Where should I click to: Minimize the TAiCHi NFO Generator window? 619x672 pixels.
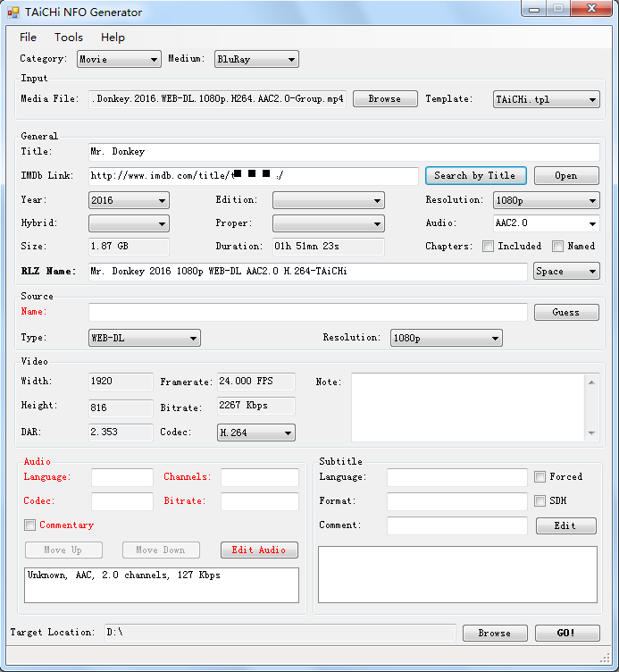[534, 9]
